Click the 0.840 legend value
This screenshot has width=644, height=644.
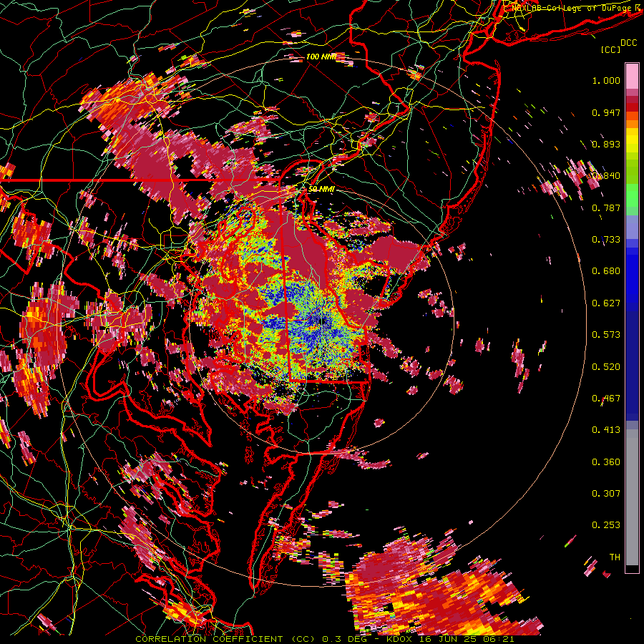(x=606, y=176)
